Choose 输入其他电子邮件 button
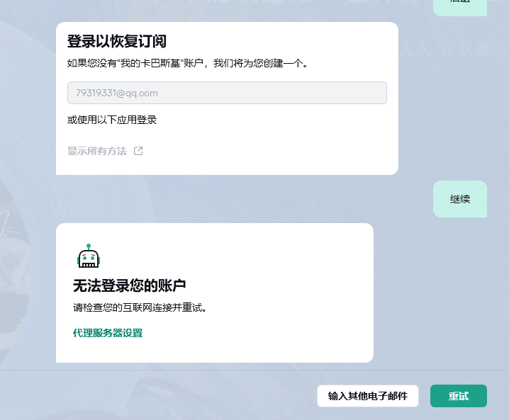Viewport: 509px width, 420px height. click(x=368, y=396)
